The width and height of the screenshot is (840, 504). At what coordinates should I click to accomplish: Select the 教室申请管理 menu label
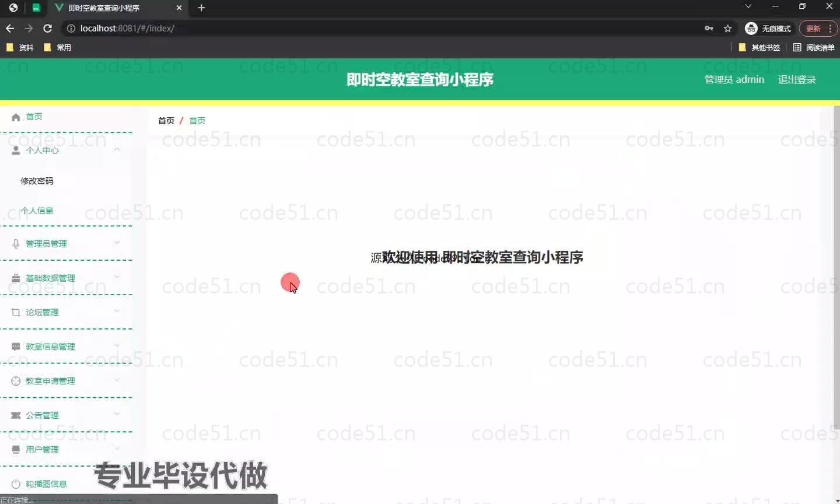[50, 381]
